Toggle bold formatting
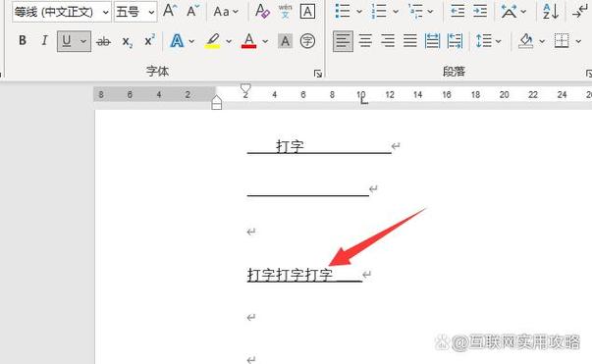 [x=23, y=40]
